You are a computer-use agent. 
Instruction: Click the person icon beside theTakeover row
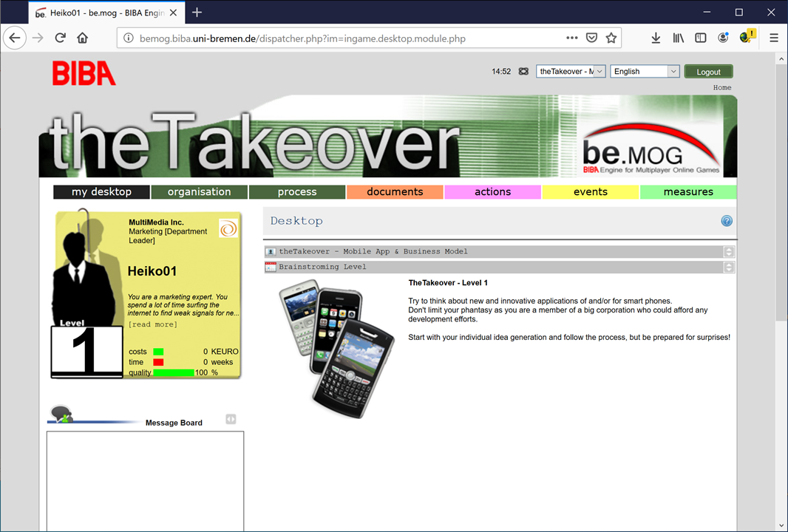click(271, 252)
